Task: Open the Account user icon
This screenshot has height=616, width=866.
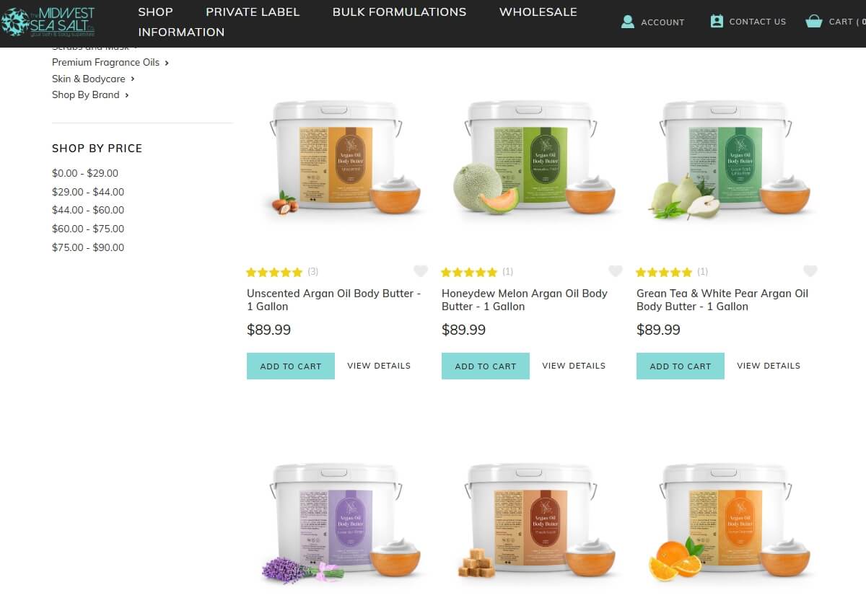Action: (x=628, y=22)
